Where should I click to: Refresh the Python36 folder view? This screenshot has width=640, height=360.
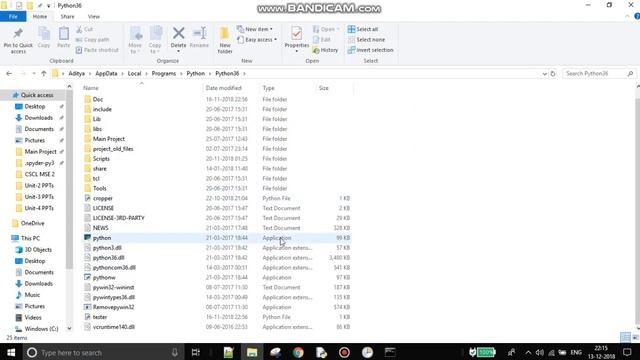pyautogui.click(x=553, y=73)
